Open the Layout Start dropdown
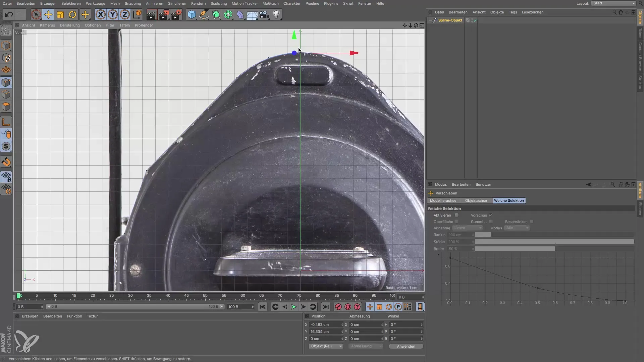 click(613, 3)
